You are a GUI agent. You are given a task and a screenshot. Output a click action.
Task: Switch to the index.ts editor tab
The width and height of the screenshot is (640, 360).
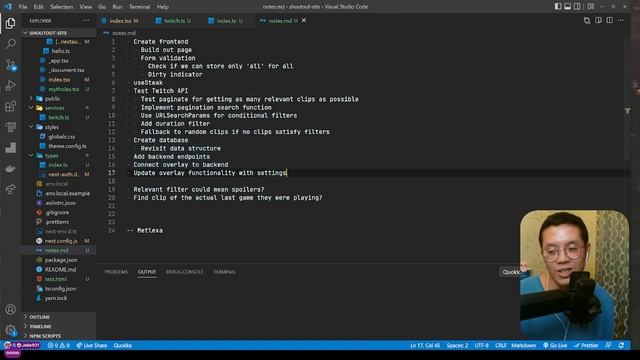coord(227,20)
